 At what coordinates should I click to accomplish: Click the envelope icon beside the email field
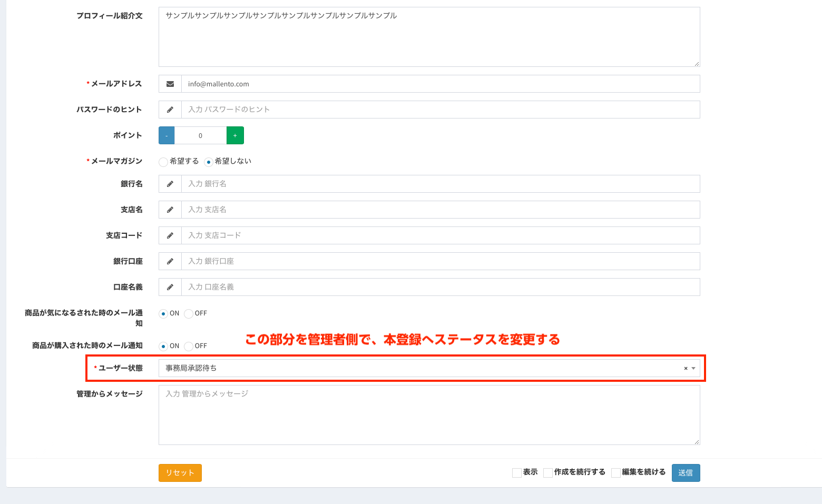click(170, 84)
